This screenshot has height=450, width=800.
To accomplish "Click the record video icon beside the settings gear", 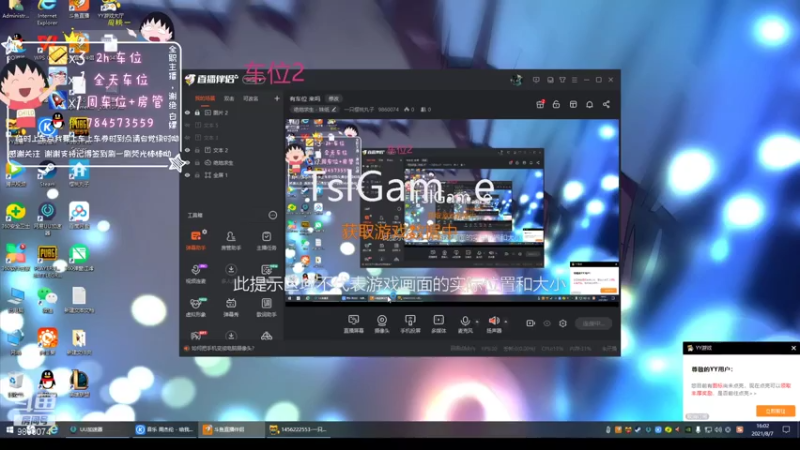I will coord(531,323).
